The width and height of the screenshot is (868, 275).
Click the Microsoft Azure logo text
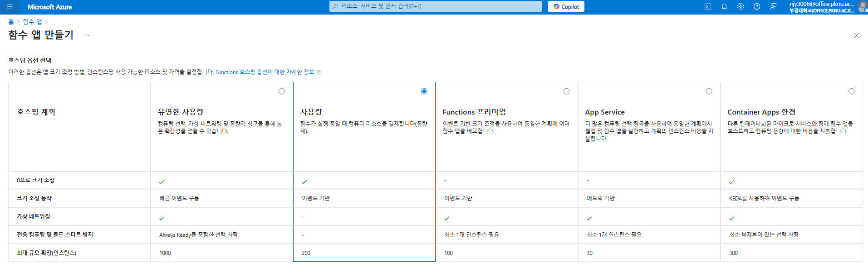[49, 7]
